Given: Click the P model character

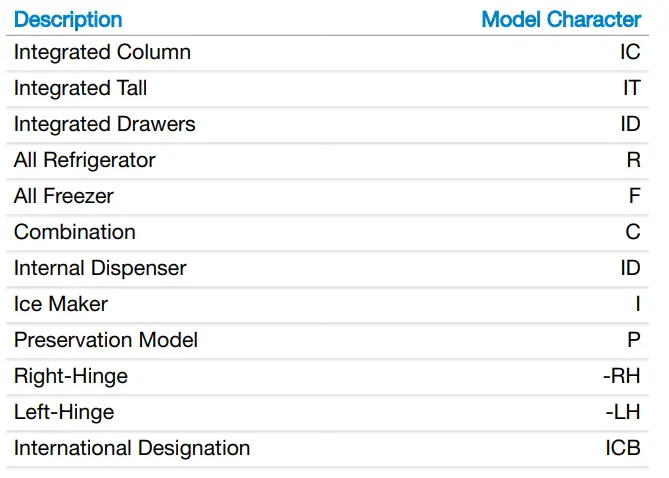Looking at the screenshot, I should pos(634,340).
